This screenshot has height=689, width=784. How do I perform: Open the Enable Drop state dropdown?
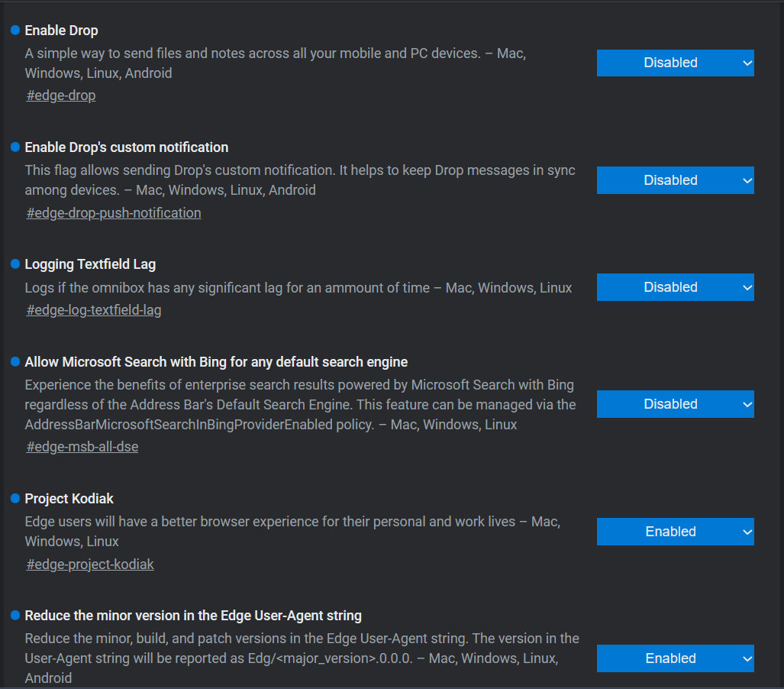click(x=675, y=63)
